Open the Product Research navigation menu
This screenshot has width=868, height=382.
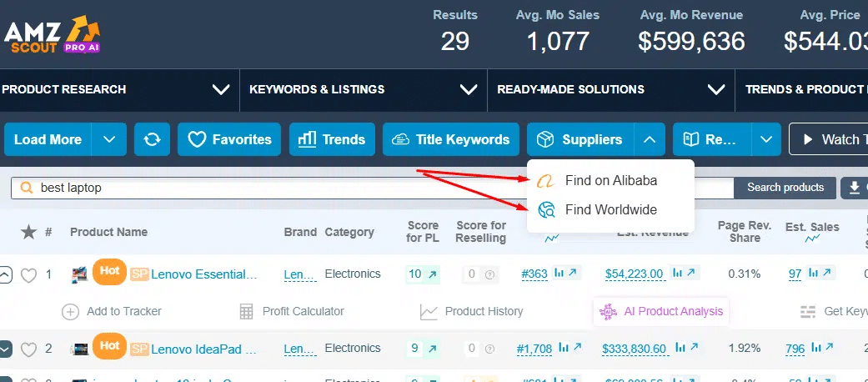click(x=115, y=89)
